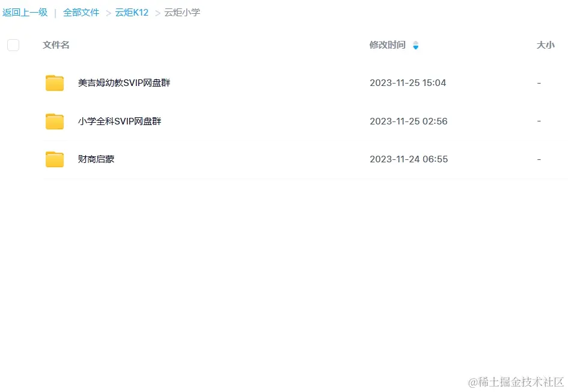Select the 云炬小学 breadcrumb item
Viewport: 568px width, 392px height.
point(182,12)
